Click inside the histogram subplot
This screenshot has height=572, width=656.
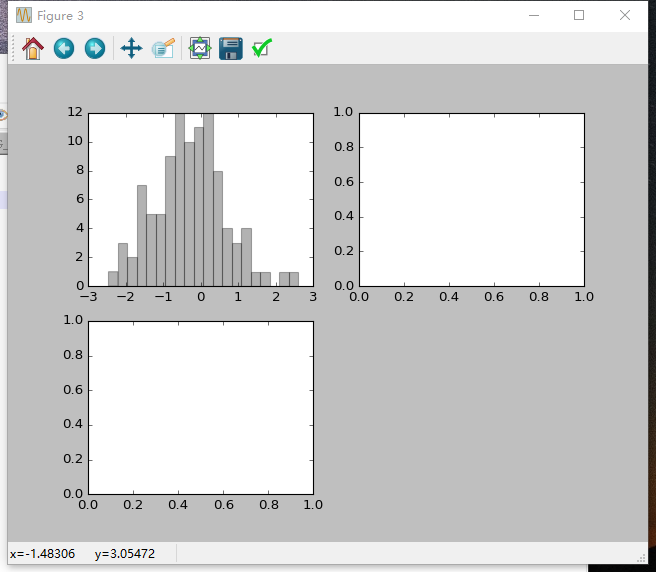tap(201, 200)
